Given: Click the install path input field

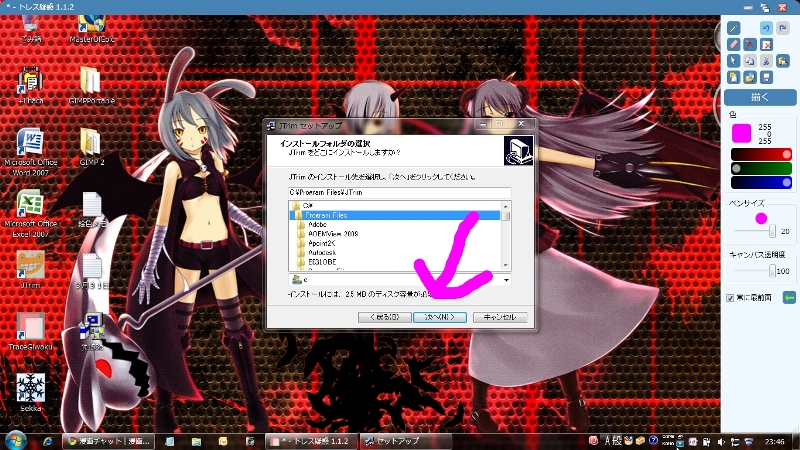Looking at the screenshot, I should coord(399,192).
